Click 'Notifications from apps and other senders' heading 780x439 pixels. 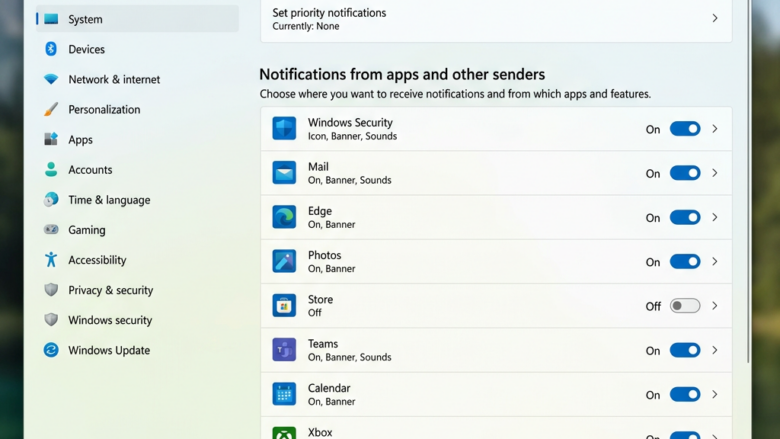click(402, 75)
